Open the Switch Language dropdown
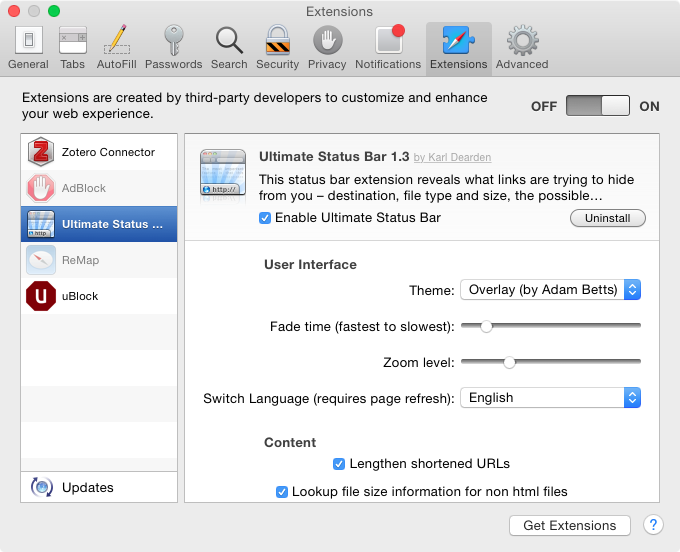Image resolution: width=680 pixels, height=552 pixels. click(550, 398)
